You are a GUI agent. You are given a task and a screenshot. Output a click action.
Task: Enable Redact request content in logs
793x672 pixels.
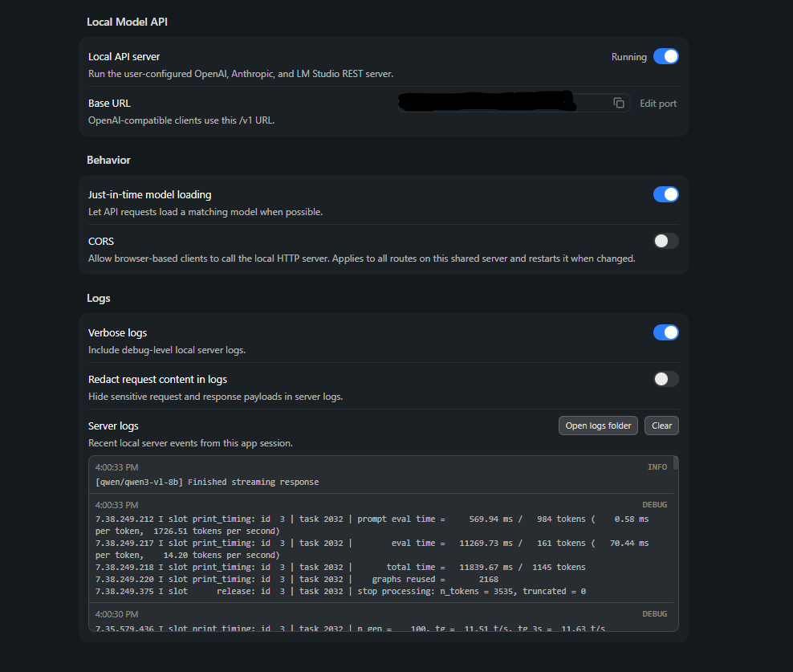click(x=665, y=379)
